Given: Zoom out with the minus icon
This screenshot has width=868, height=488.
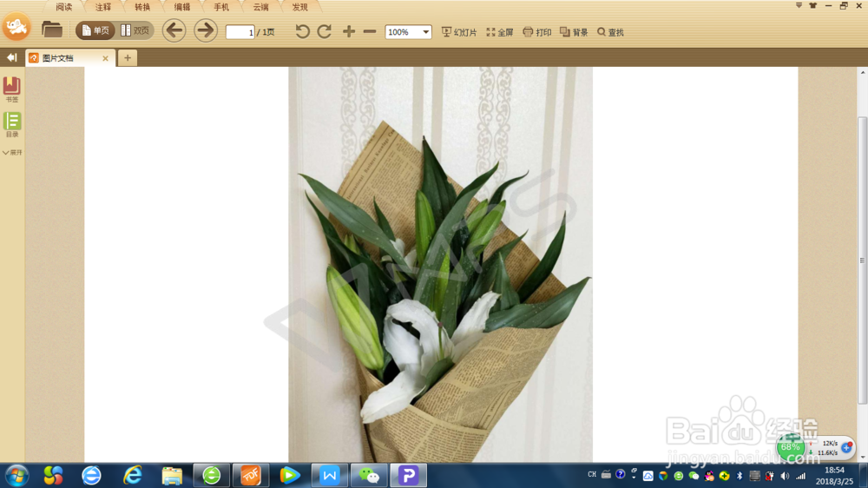Looking at the screenshot, I should coord(370,31).
